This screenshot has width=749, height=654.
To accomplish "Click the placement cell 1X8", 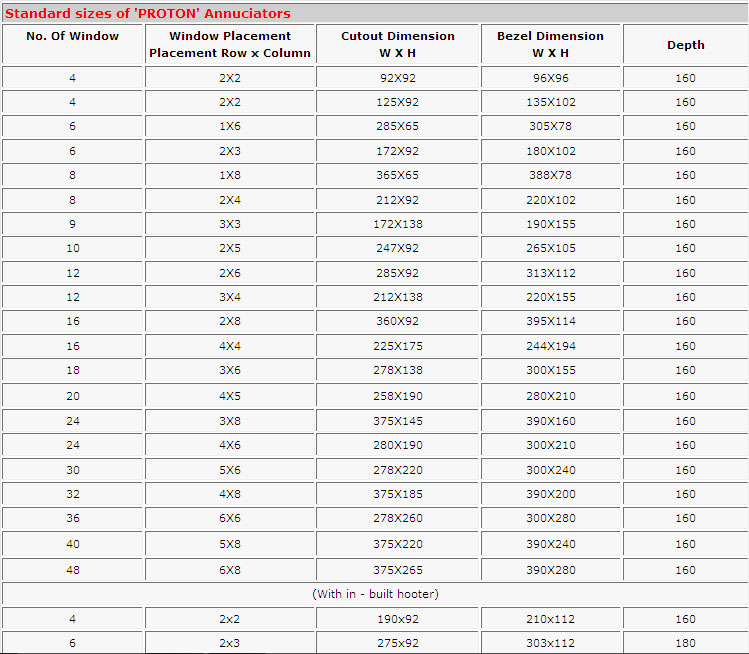I will (230, 175).
